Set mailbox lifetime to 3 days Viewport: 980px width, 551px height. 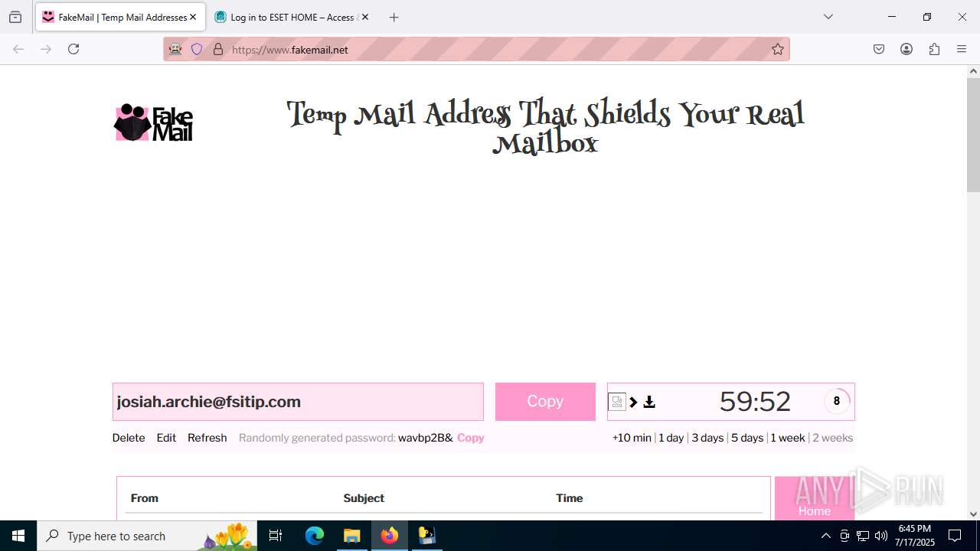click(707, 438)
